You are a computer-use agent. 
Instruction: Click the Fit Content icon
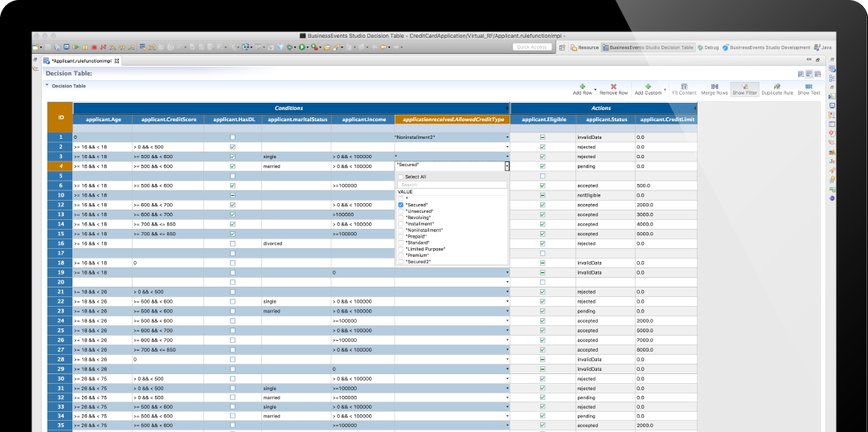click(684, 87)
